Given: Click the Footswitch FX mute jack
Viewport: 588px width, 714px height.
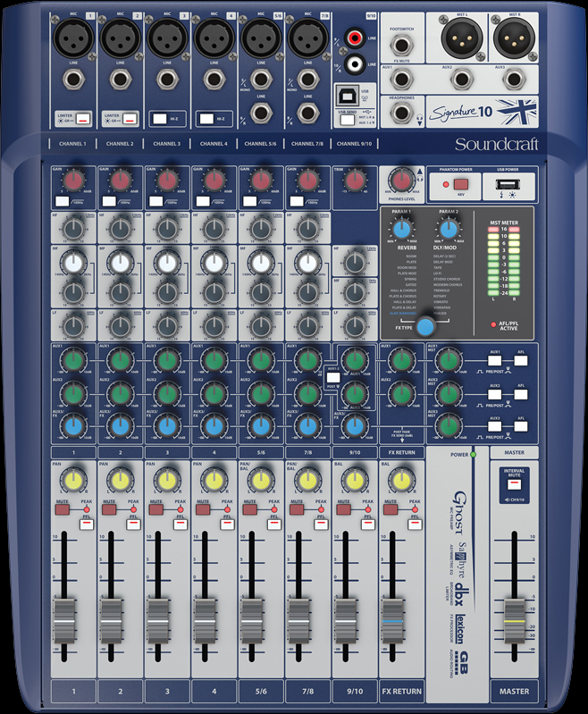Looking at the screenshot, I should click(x=401, y=45).
